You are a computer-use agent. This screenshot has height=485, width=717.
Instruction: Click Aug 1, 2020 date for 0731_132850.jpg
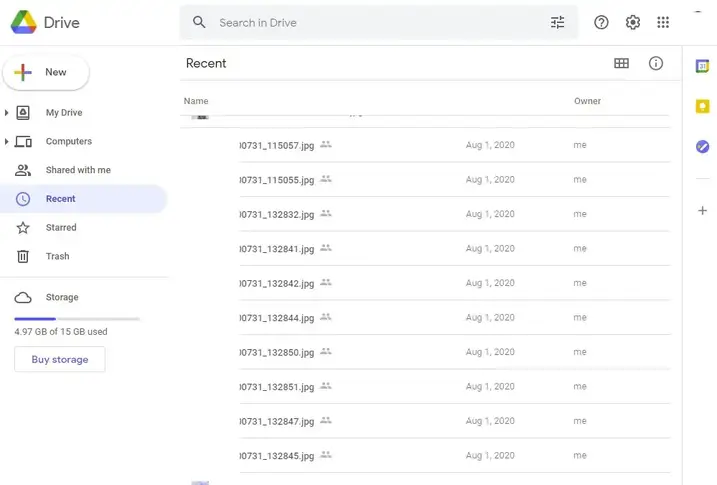[x=490, y=352]
